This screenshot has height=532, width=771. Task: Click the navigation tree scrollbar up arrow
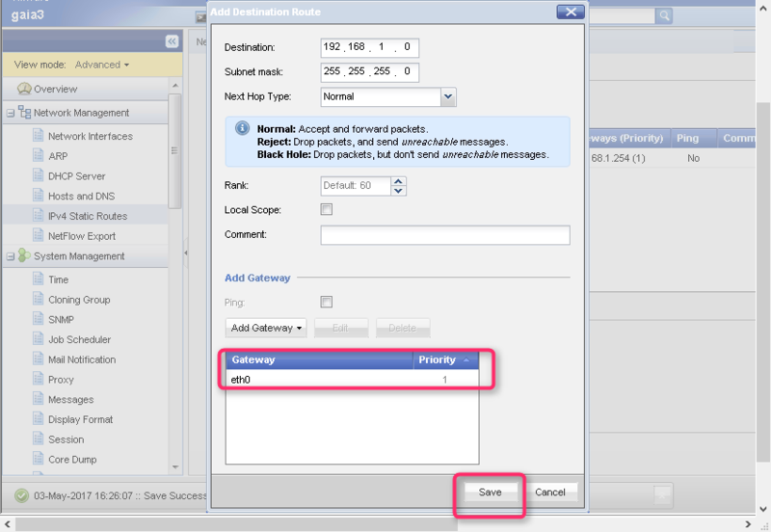coord(175,86)
